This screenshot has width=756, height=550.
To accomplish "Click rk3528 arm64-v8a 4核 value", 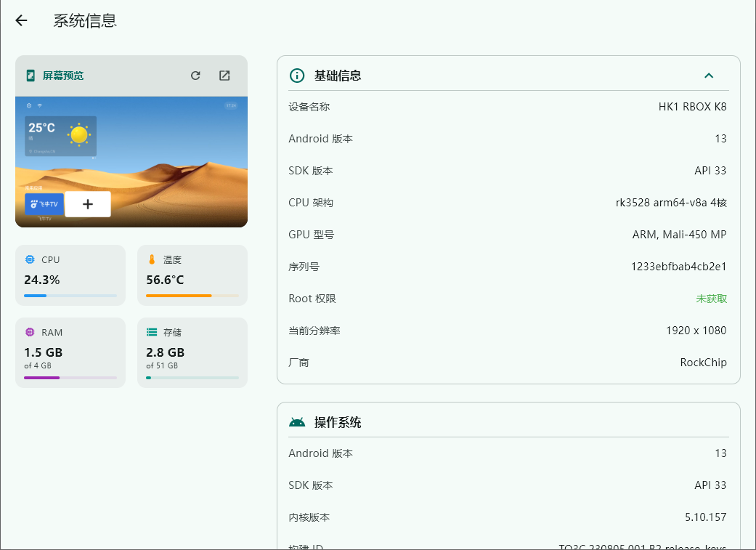I will pyautogui.click(x=671, y=203).
